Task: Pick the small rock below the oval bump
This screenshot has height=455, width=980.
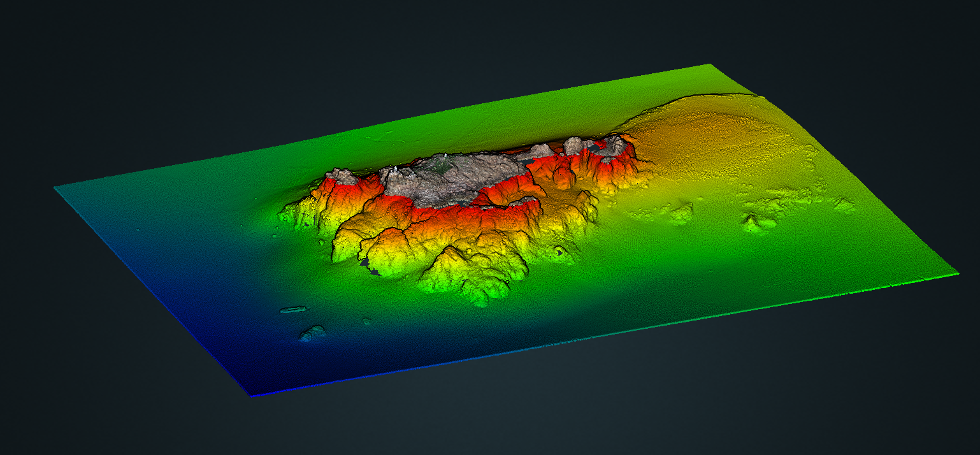Action: (x=313, y=333)
